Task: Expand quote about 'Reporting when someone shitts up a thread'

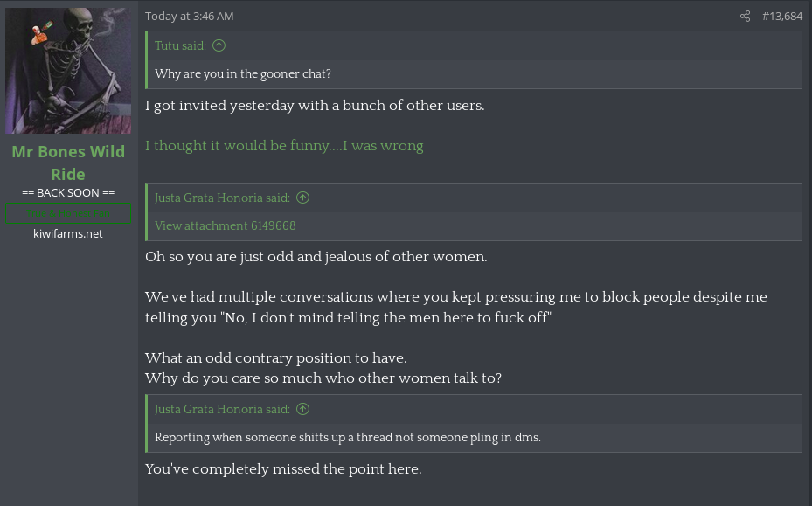Action: click(348, 437)
